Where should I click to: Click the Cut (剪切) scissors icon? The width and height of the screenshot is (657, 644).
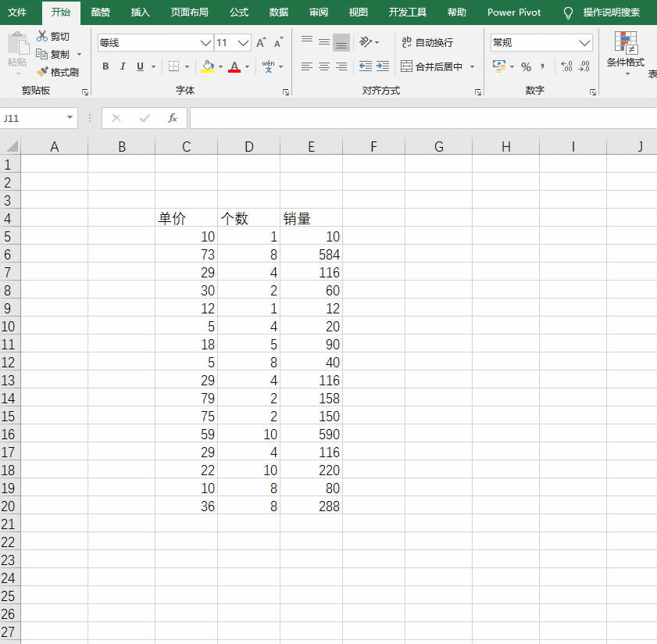point(42,36)
